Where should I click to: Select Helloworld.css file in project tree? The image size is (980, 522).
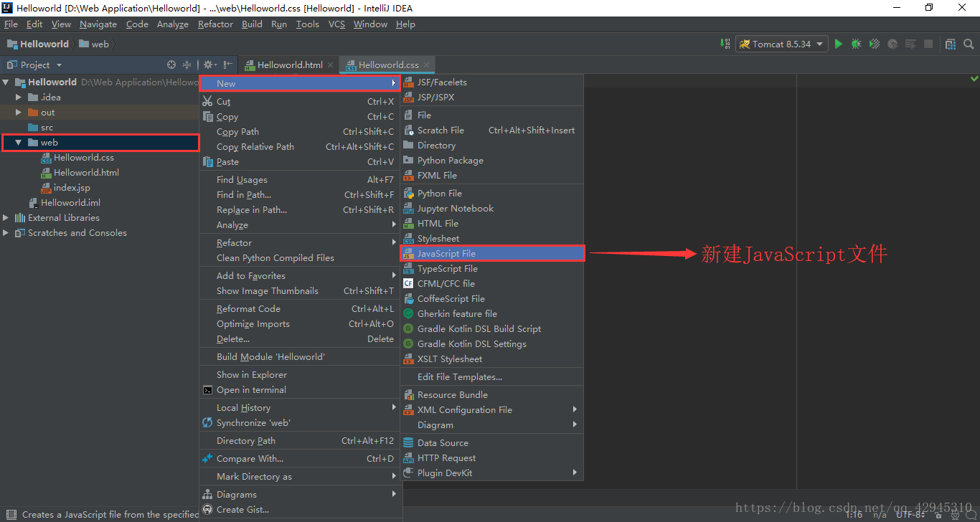83,158
